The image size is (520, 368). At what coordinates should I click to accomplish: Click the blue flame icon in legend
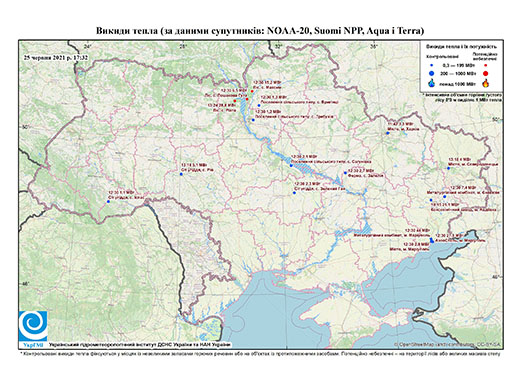point(432,83)
